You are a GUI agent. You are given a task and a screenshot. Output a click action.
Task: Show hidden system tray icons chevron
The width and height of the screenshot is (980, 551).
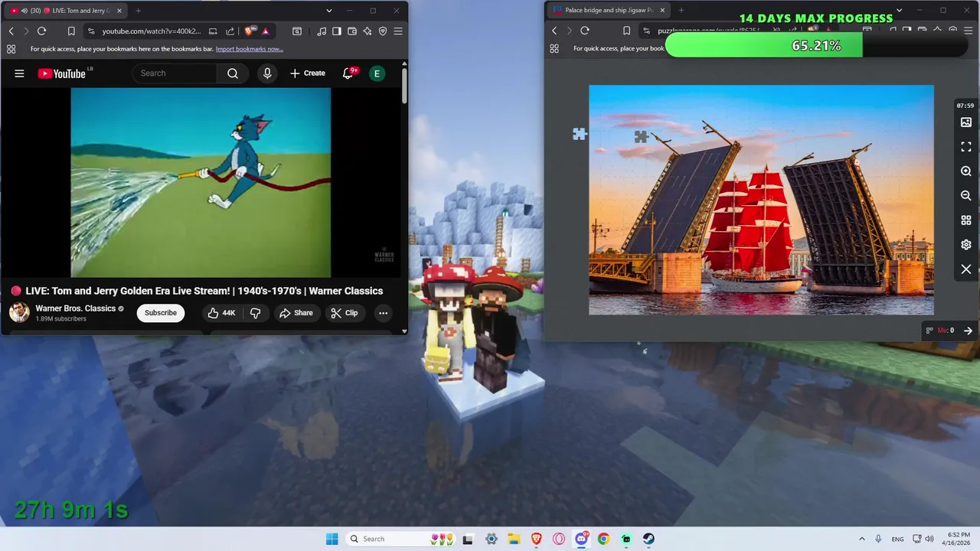pyautogui.click(x=861, y=539)
